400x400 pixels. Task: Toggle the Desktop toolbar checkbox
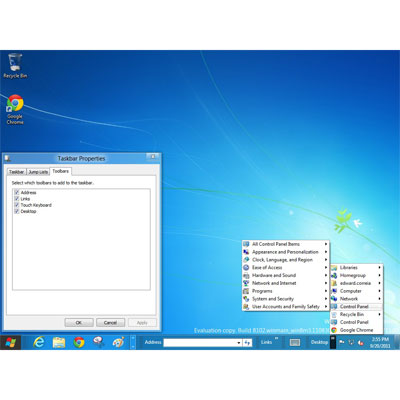[x=17, y=211]
